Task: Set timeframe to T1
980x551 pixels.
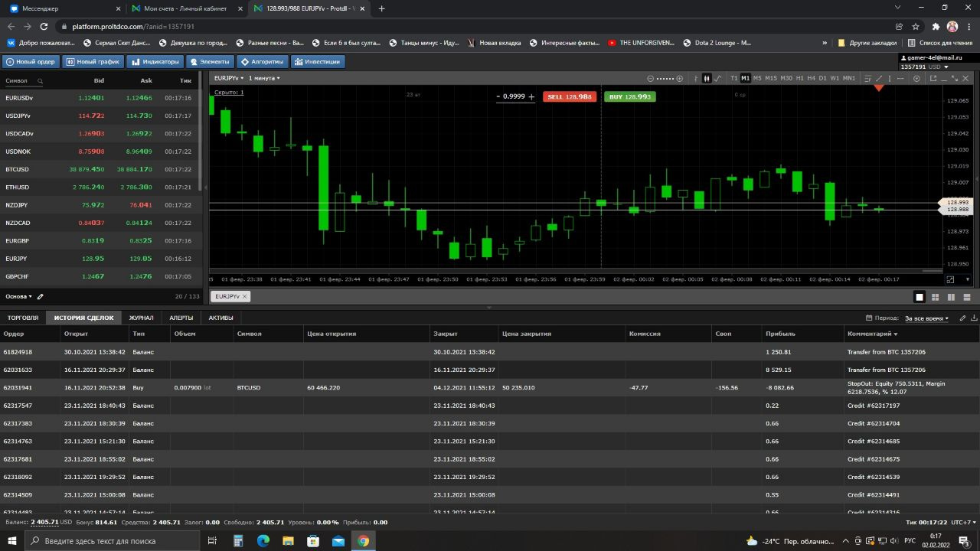Action: click(x=733, y=78)
